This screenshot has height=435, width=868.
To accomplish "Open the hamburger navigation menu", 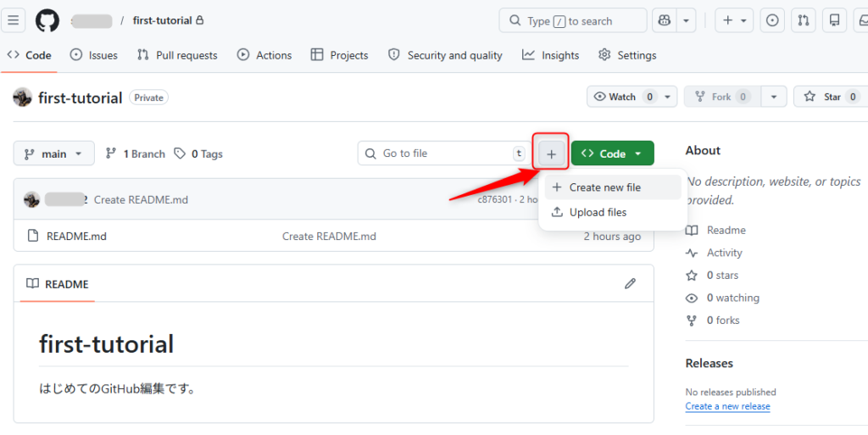I will click(14, 20).
